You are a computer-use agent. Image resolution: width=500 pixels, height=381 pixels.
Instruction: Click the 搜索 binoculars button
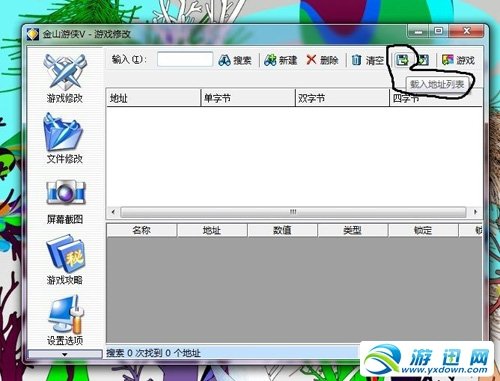(235, 60)
